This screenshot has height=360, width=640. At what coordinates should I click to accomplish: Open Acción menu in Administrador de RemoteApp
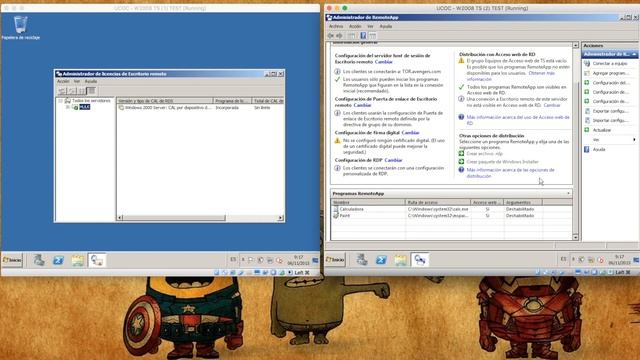tap(355, 26)
